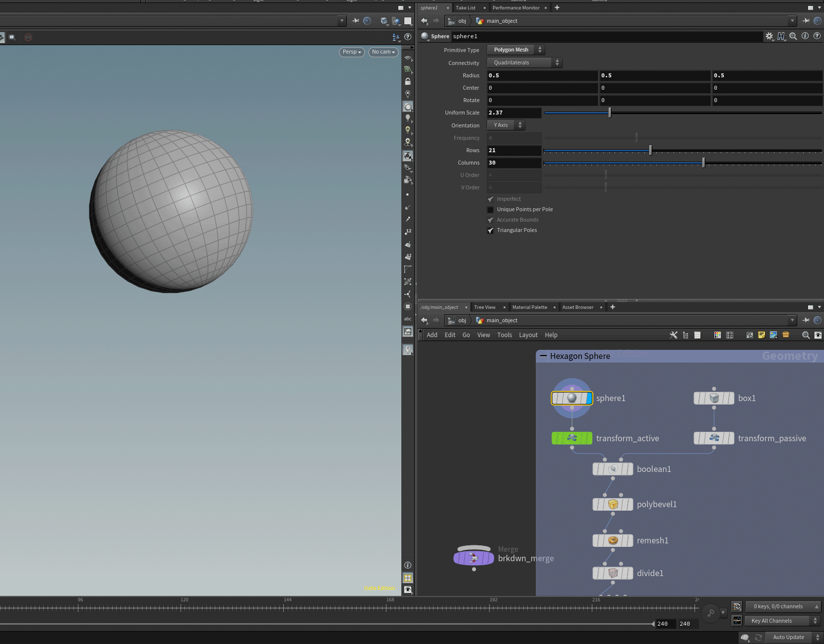Add a sticky note icon
The height and width of the screenshot is (644, 824).
pos(761,335)
